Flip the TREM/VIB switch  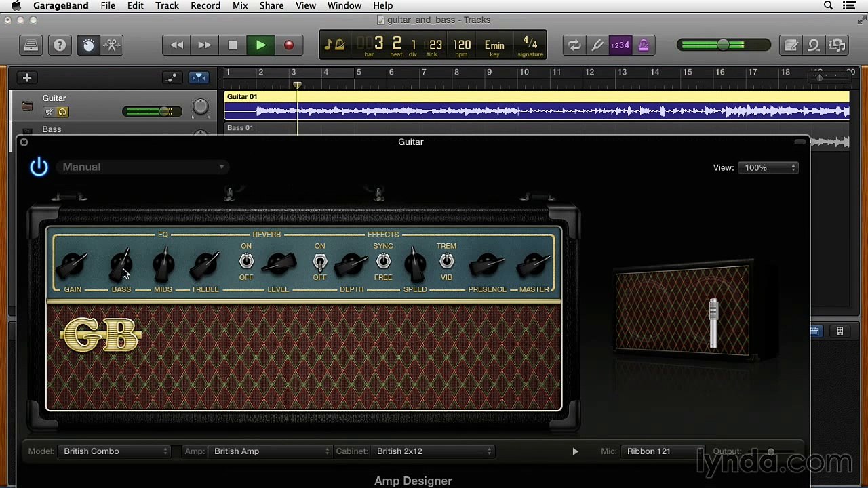click(x=446, y=262)
